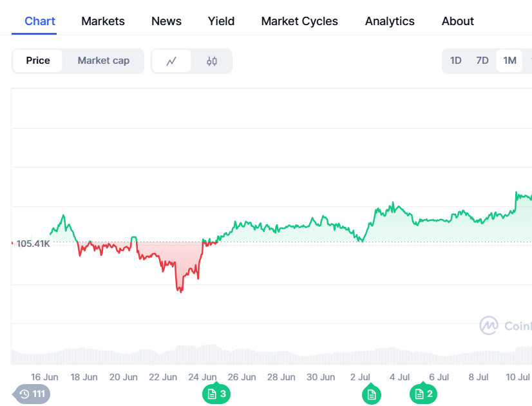Toggle chart to Market cap view
This screenshot has width=532, height=406.
point(104,61)
